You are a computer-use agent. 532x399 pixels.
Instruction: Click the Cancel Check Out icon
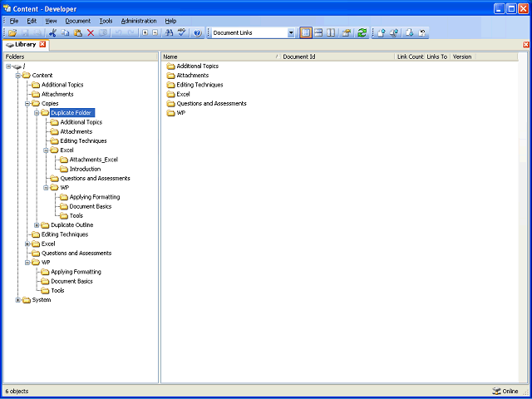point(421,33)
